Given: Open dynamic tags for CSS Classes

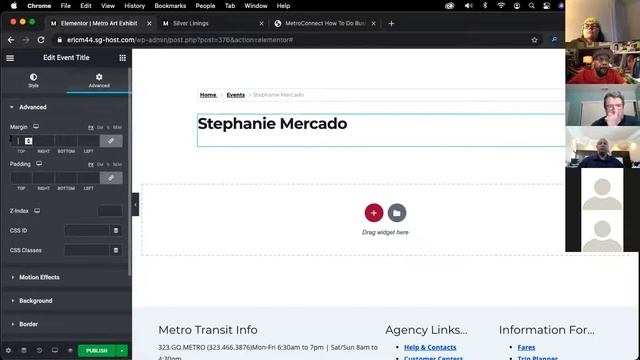Looking at the screenshot, I should click(x=116, y=250).
